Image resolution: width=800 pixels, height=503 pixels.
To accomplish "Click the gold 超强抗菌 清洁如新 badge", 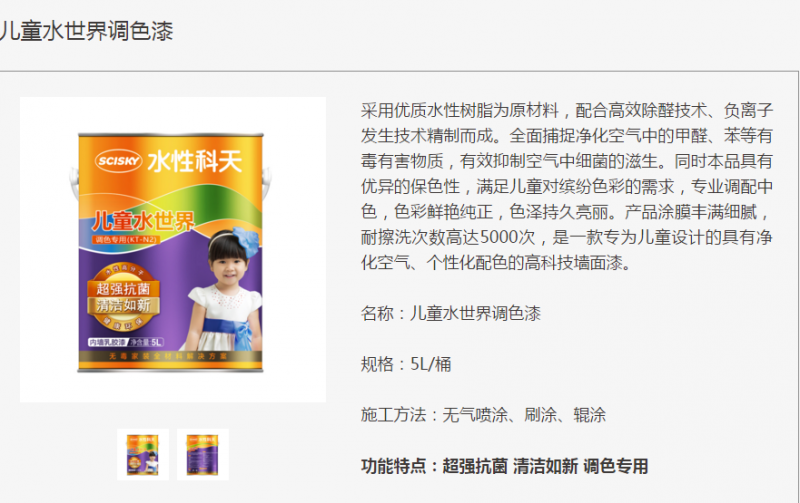I will [123, 297].
